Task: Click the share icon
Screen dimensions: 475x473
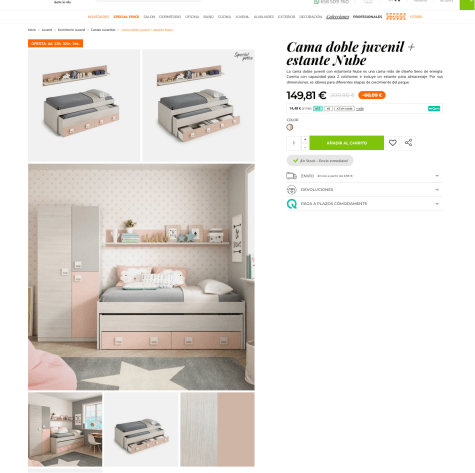Action: click(x=408, y=143)
